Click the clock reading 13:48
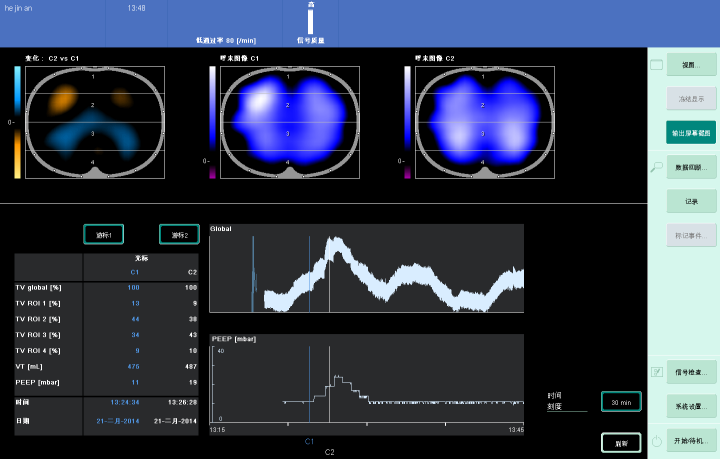The image size is (720, 459). click(x=136, y=8)
